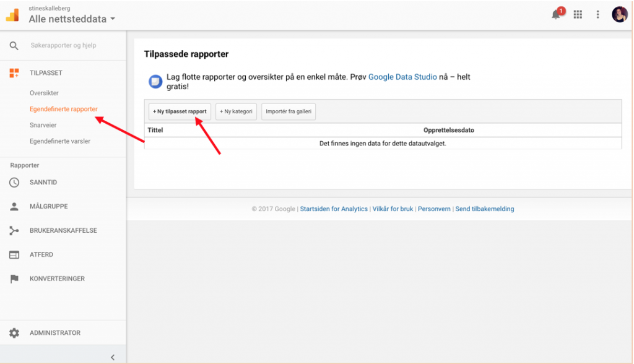Click the stineskalleberg account name
The image size is (634, 364).
tap(50, 8)
